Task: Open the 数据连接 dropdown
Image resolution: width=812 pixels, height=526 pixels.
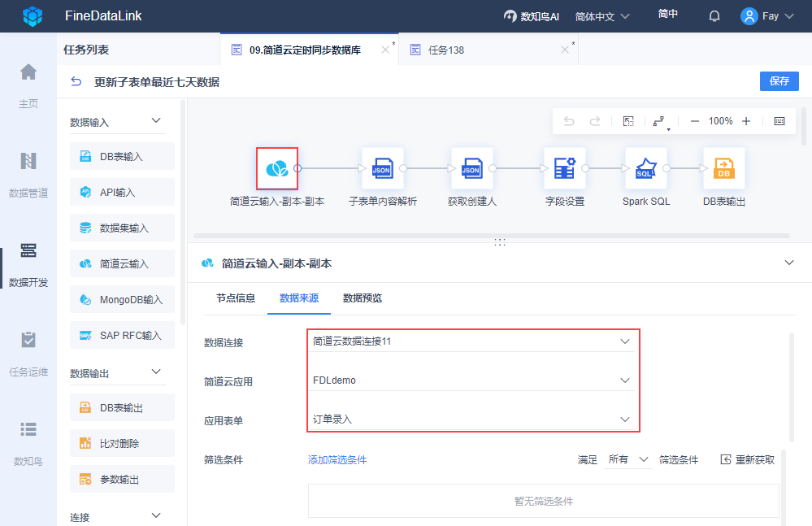Action: [471, 341]
